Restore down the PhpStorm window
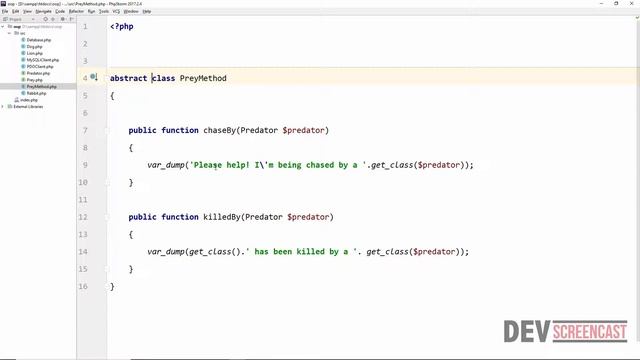This screenshot has width=640, height=360. pos(616,4)
